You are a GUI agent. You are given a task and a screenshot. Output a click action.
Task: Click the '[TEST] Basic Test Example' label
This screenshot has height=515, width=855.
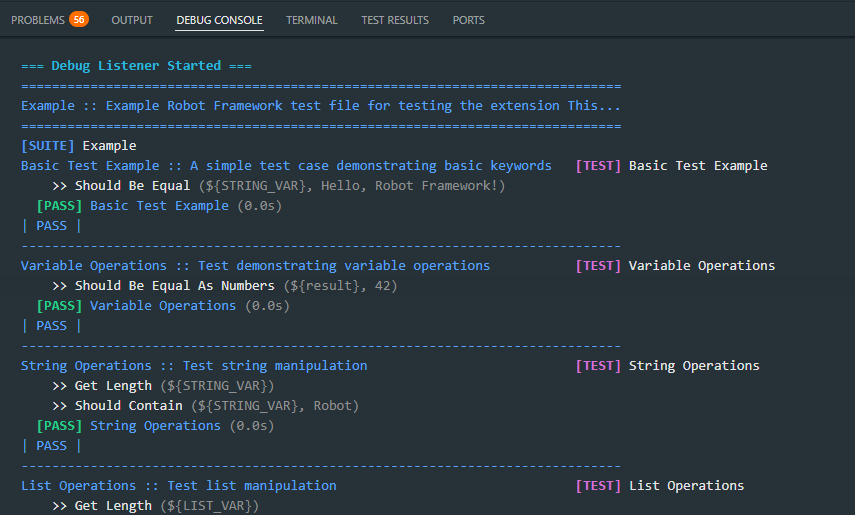click(x=671, y=166)
